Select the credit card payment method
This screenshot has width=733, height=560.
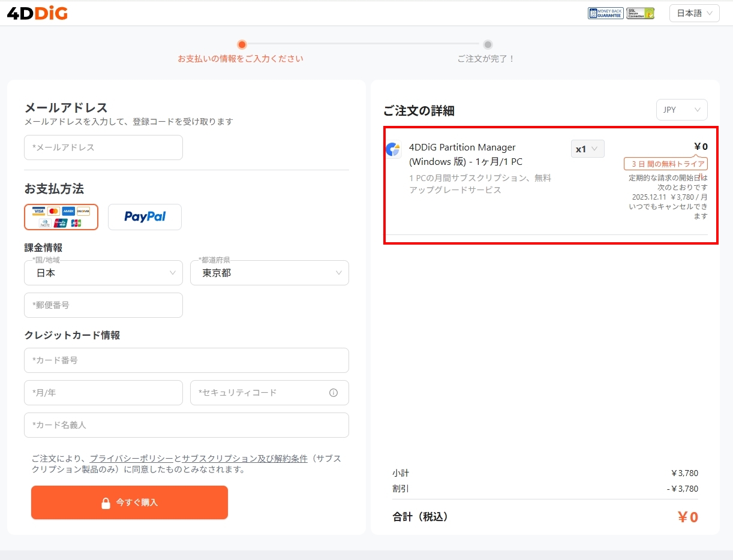(61, 217)
